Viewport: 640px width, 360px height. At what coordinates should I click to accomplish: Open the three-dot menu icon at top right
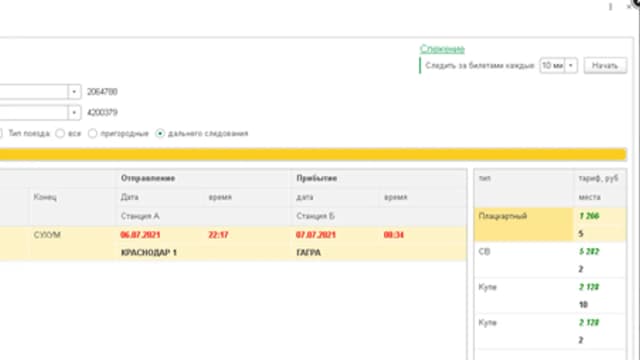tap(610, 7)
